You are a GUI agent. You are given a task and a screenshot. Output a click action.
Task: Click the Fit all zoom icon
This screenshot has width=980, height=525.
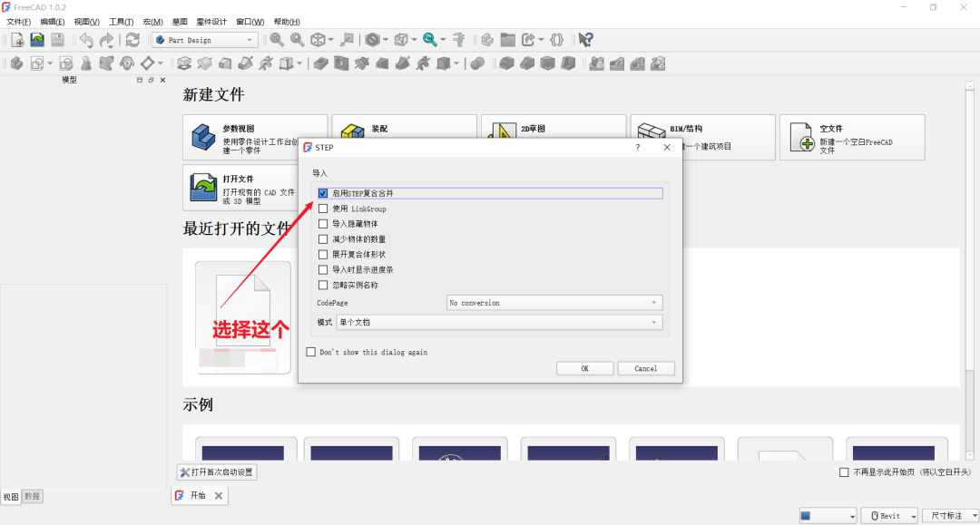tap(276, 40)
